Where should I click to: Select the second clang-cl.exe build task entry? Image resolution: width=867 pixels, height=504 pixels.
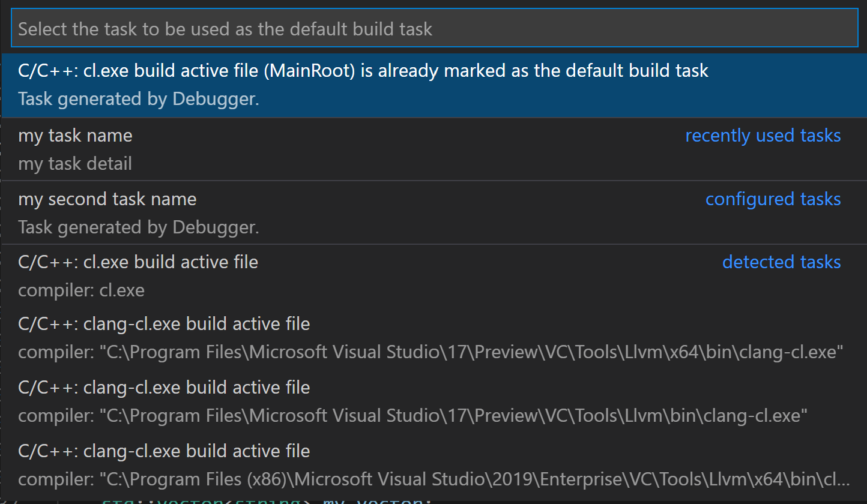coord(164,387)
